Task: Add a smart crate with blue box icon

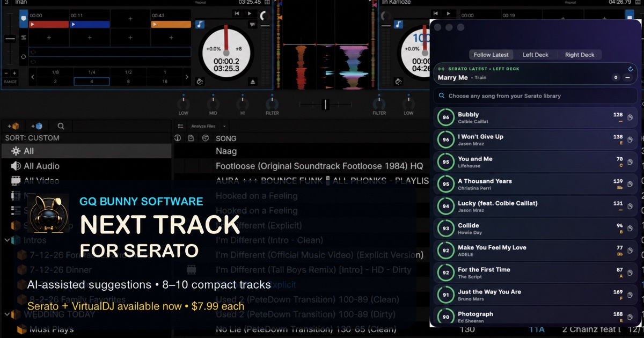Action: click(x=36, y=126)
